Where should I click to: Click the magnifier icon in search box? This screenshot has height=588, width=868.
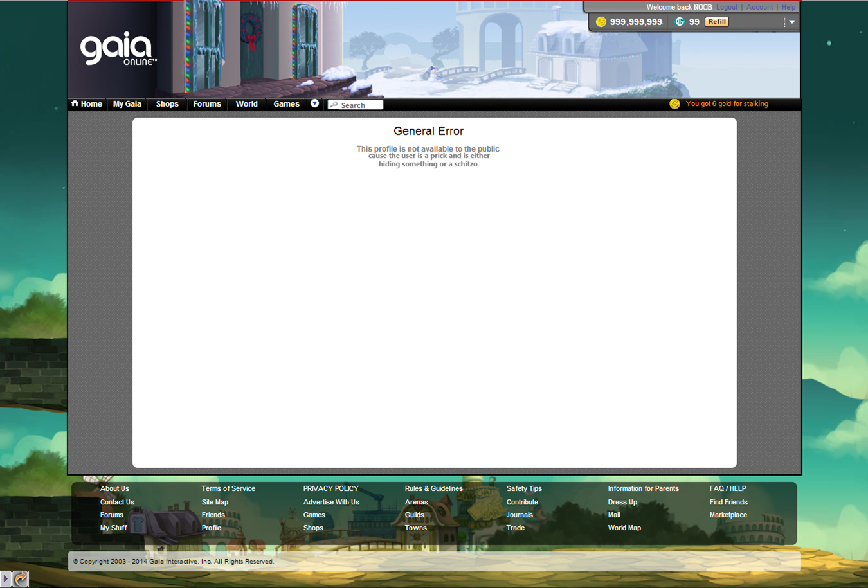334,105
